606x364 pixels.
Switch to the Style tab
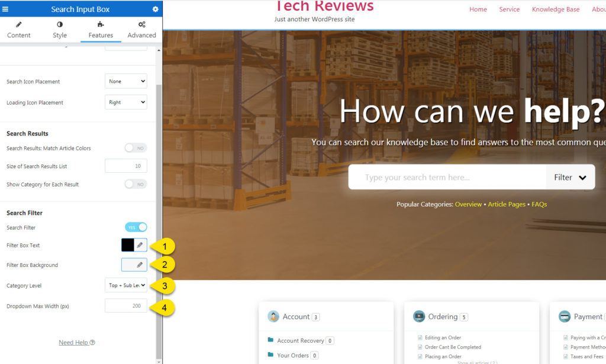click(60, 30)
